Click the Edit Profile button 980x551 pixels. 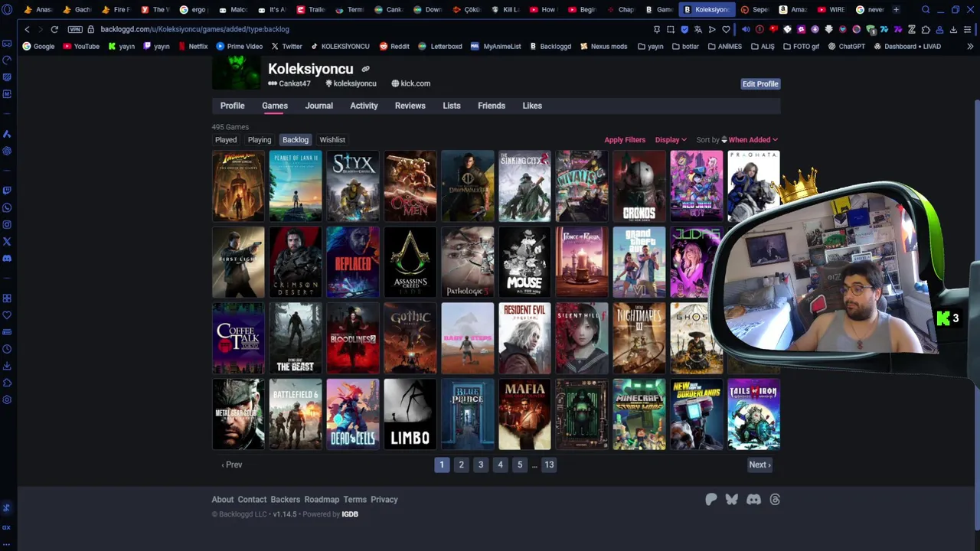tap(760, 84)
